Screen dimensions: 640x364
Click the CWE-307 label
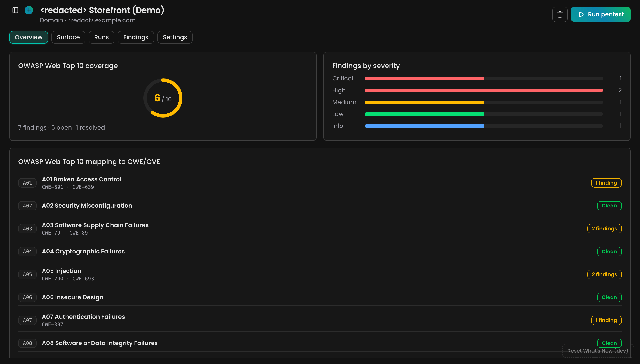pos(53,325)
